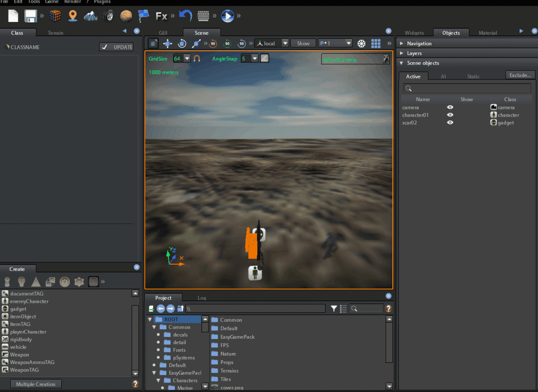The image size is (538, 392).
Task: Select the move tool
Action: (168, 43)
